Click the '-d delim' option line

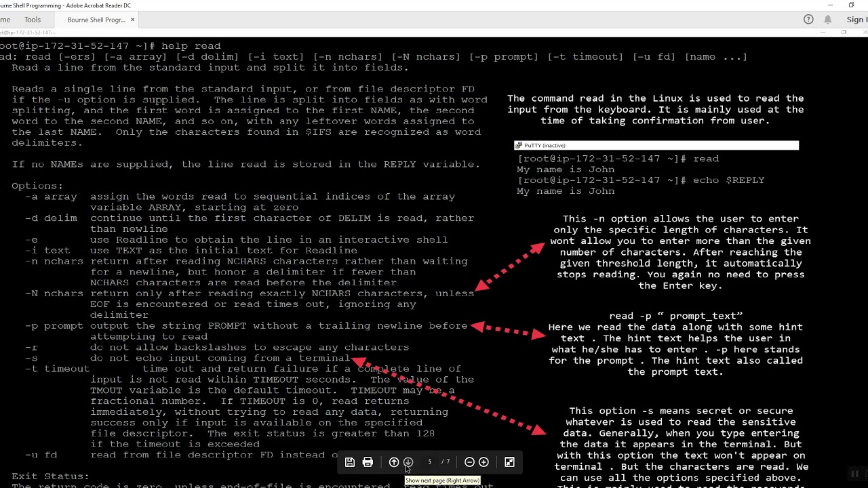point(250,218)
